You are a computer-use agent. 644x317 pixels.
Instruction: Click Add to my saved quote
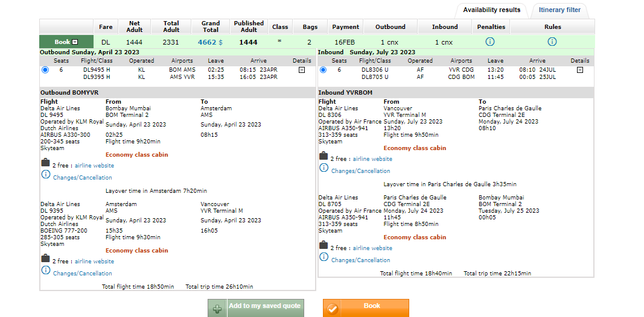coord(256,307)
